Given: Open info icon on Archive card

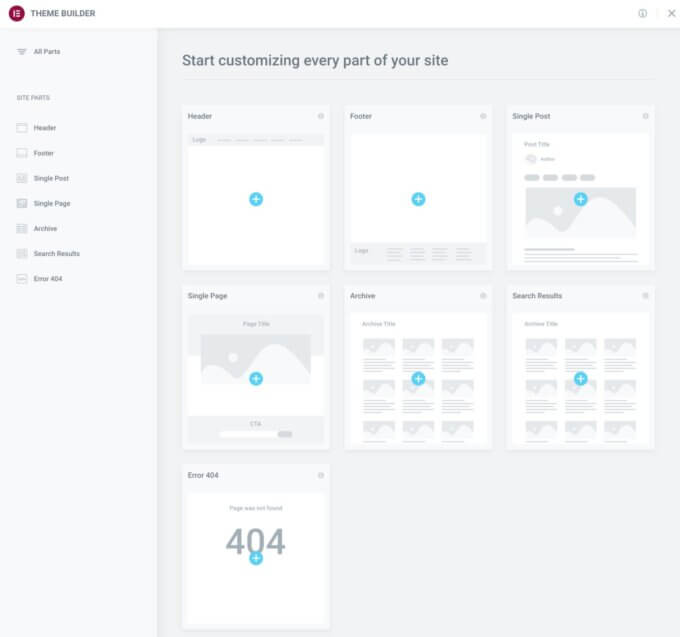Looking at the screenshot, I should point(483,296).
